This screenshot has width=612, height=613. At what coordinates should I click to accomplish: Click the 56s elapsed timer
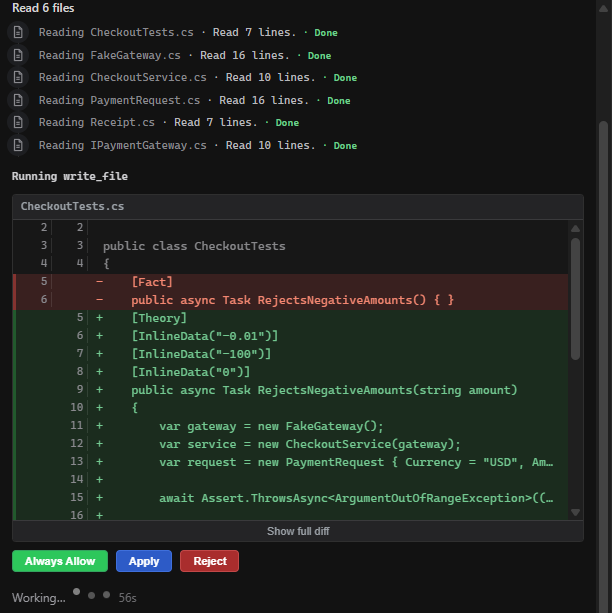click(x=127, y=598)
